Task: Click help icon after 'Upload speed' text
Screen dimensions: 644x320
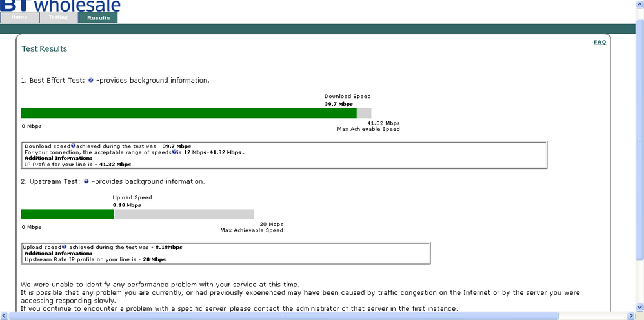Action: click(64, 247)
